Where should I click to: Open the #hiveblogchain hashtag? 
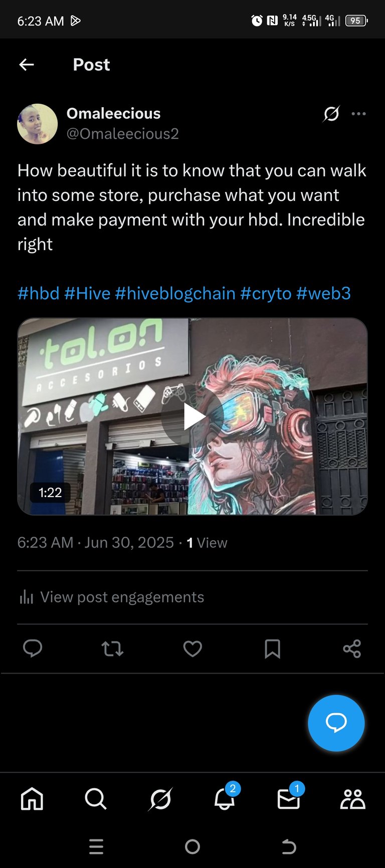click(175, 293)
